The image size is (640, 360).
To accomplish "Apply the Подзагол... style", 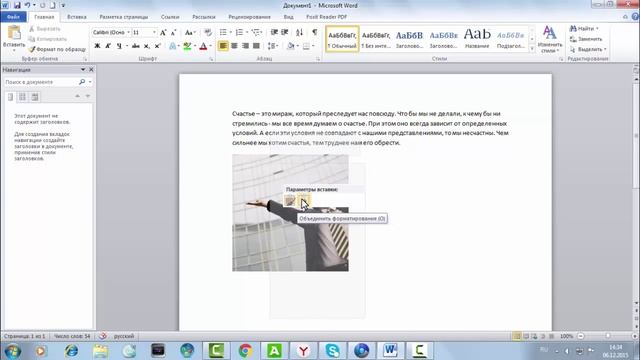I will [511, 39].
